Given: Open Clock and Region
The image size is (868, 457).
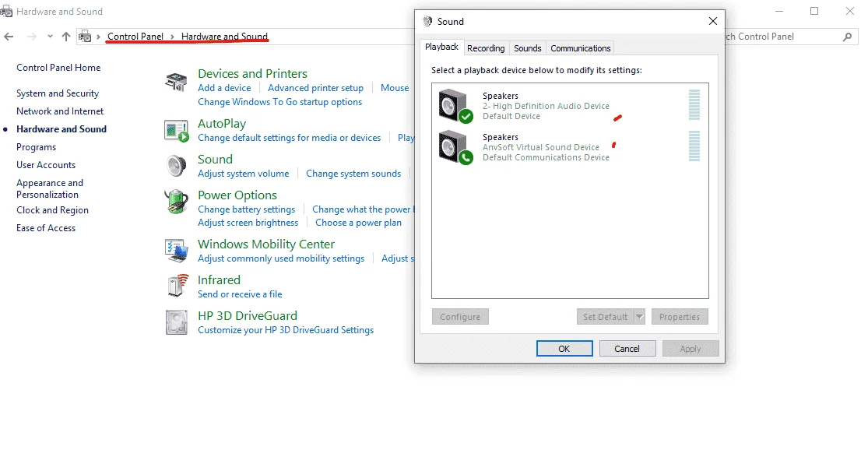Looking at the screenshot, I should tap(53, 210).
